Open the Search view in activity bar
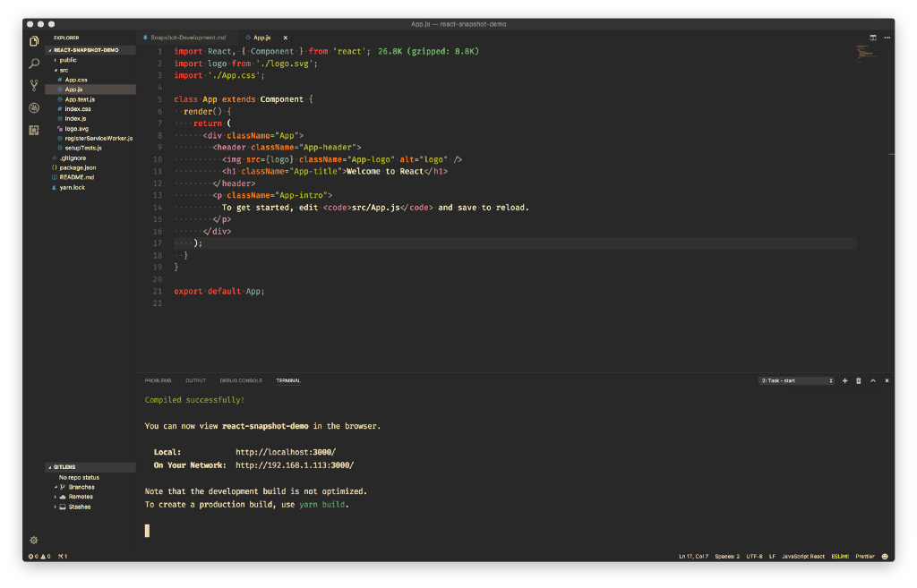 [x=34, y=64]
